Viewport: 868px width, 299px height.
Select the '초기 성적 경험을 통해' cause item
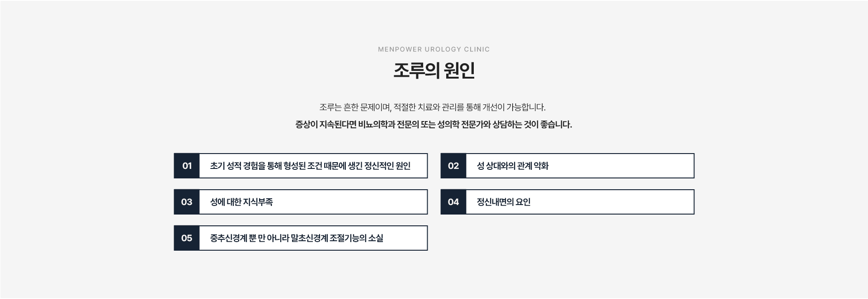click(301, 166)
